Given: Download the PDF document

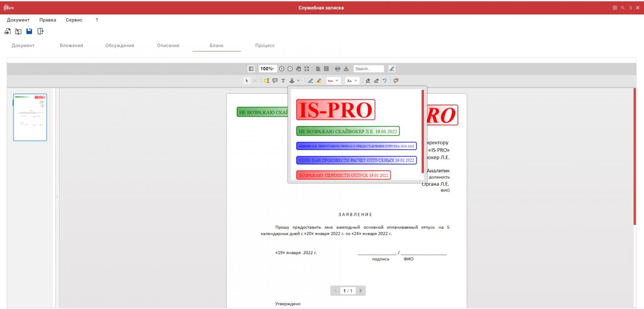Looking at the screenshot, I should (346, 69).
